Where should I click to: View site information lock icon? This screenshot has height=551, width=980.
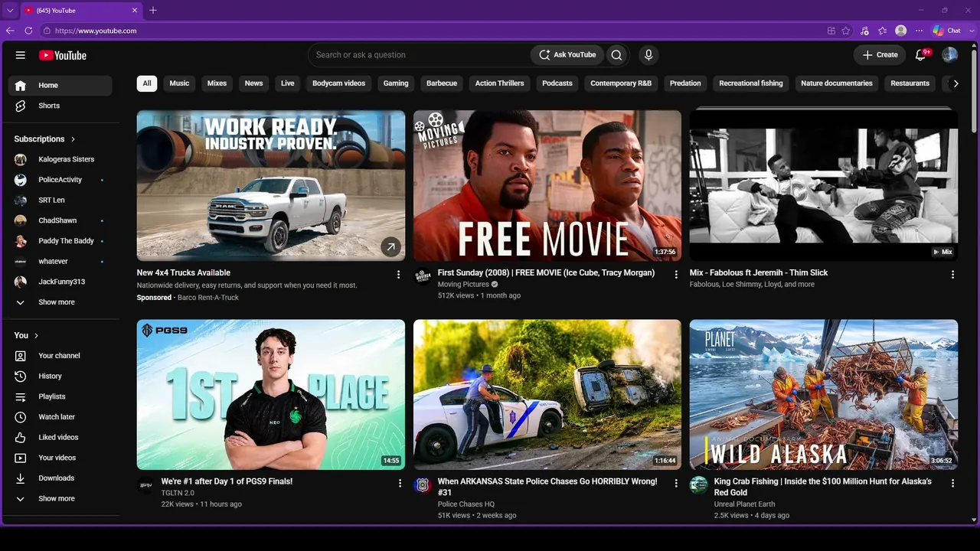click(x=47, y=31)
